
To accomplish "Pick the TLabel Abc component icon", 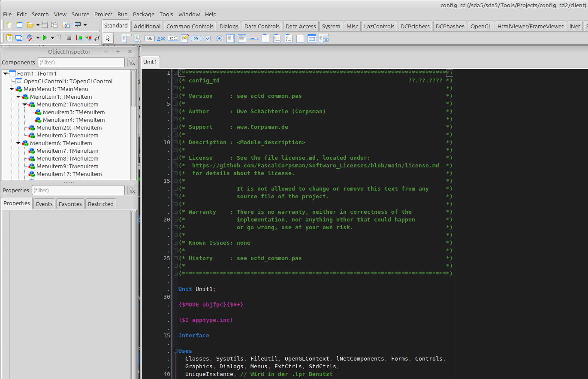I will (161, 39).
